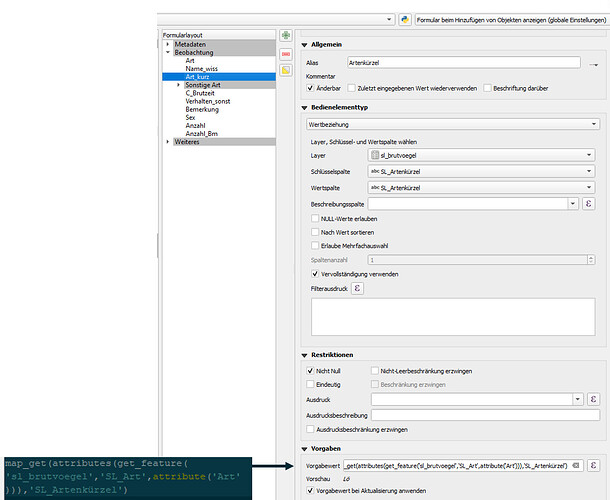Collapse the Beobachtung tree group
Viewport: 610px width, 500px height.
[168, 52]
